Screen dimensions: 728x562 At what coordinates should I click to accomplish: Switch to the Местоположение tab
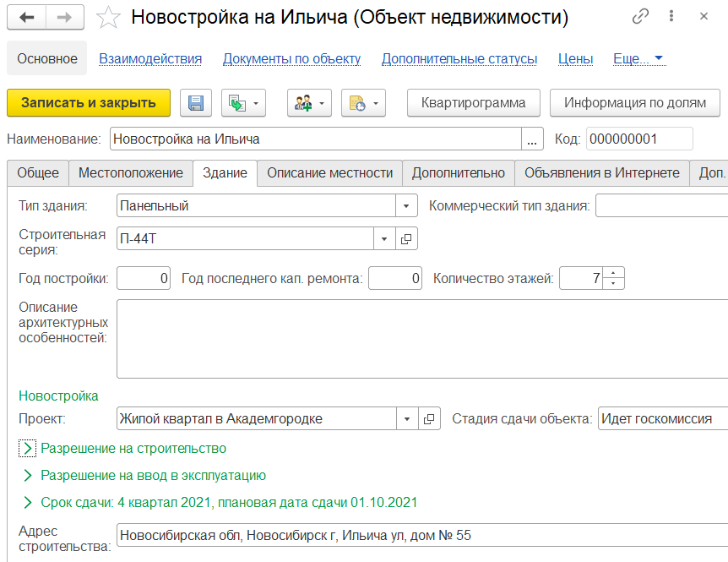tap(131, 172)
